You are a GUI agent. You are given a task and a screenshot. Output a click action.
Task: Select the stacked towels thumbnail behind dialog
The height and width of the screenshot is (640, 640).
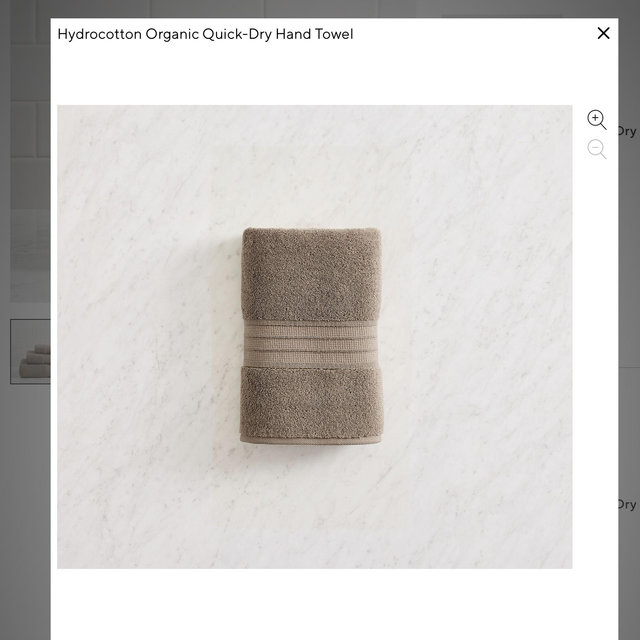pyautogui.click(x=31, y=351)
